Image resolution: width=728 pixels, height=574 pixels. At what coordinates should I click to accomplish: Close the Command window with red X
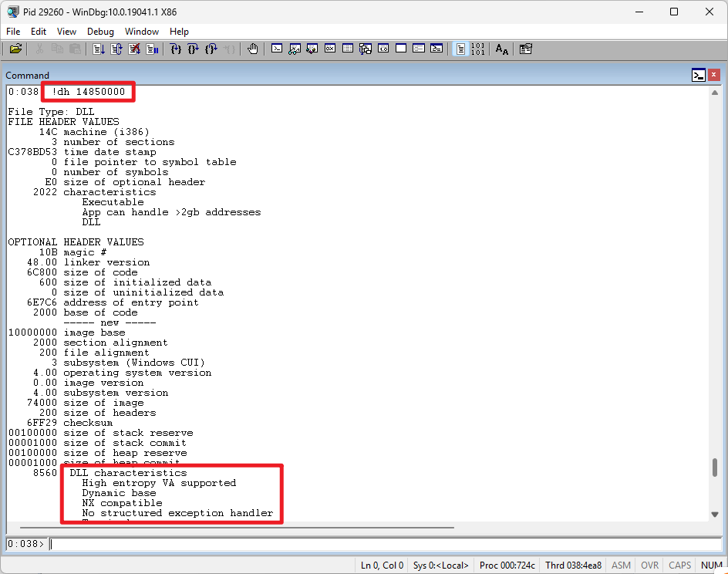point(714,75)
